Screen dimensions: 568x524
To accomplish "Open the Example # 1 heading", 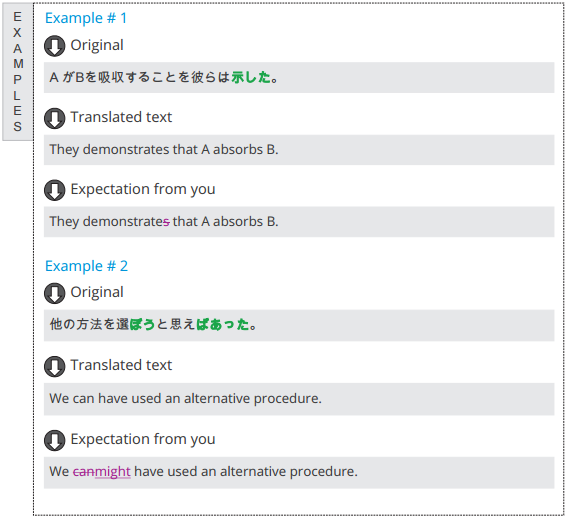I will click(x=86, y=18).
